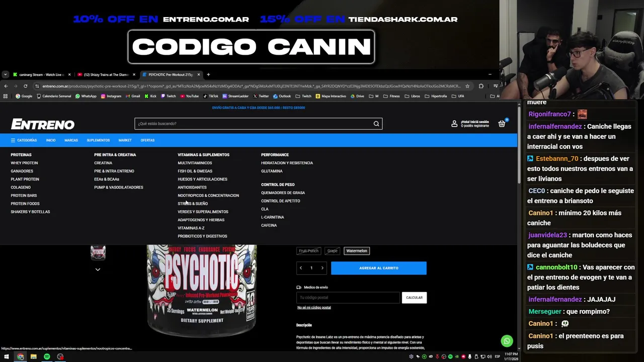Select the Grape flavor option
This screenshot has width=644, height=362.
[x=332, y=250]
